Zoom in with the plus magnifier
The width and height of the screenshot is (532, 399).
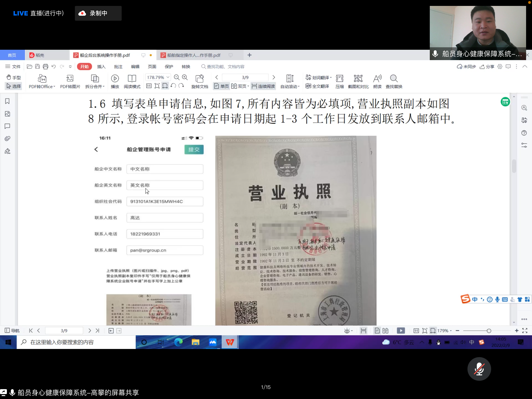185,77
